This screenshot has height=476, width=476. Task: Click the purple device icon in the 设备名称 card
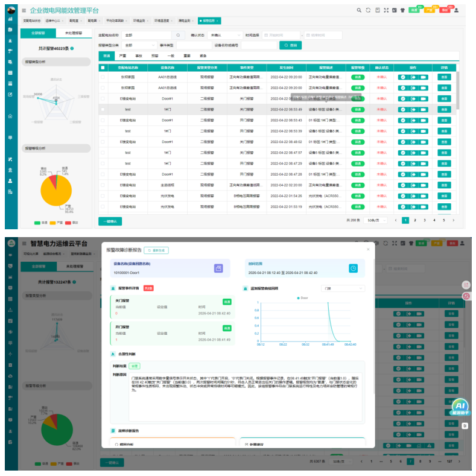[218, 268]
